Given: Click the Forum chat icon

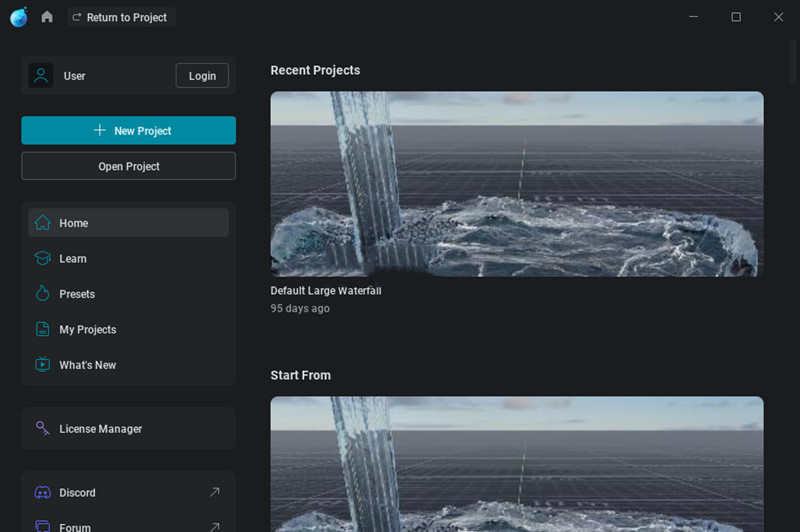Looking at the screenshot, I should pos(42,526).
